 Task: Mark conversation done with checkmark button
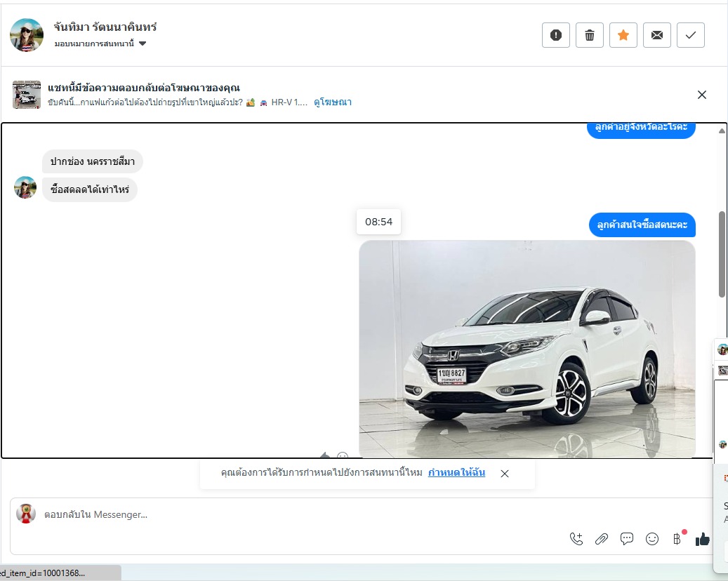691,35
